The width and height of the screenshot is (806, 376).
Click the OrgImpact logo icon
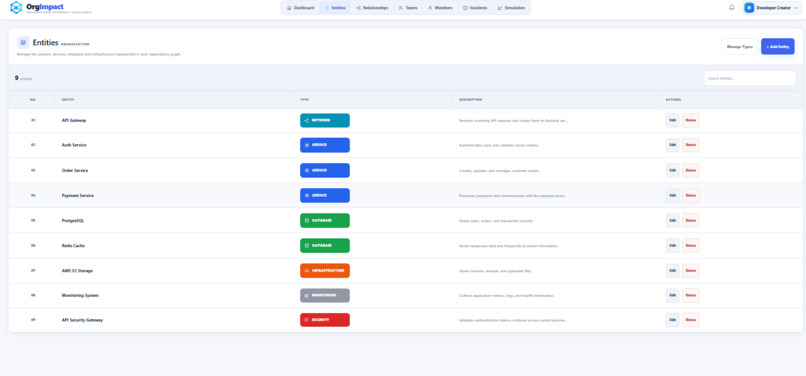coord(16,8)
